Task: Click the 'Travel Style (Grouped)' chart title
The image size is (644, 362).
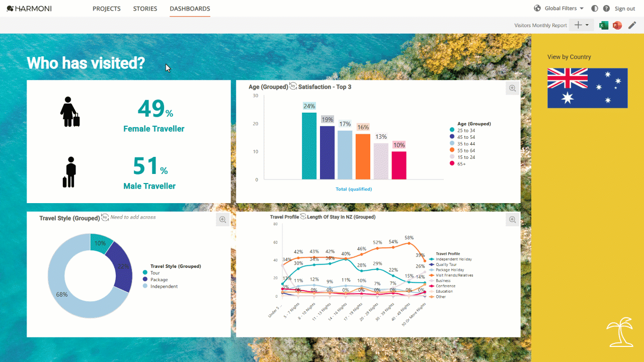Action: 69,218
